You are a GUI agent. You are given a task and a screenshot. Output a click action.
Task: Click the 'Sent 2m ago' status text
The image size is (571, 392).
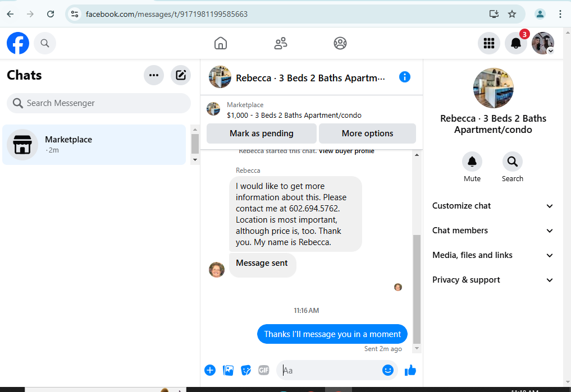pos(383,349)
